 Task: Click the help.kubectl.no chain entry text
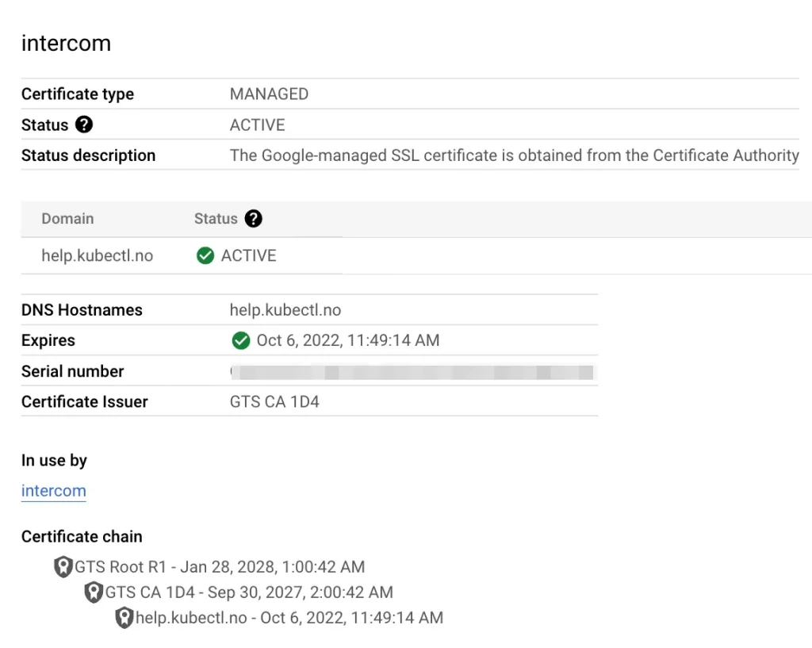(x=289, y=617)
